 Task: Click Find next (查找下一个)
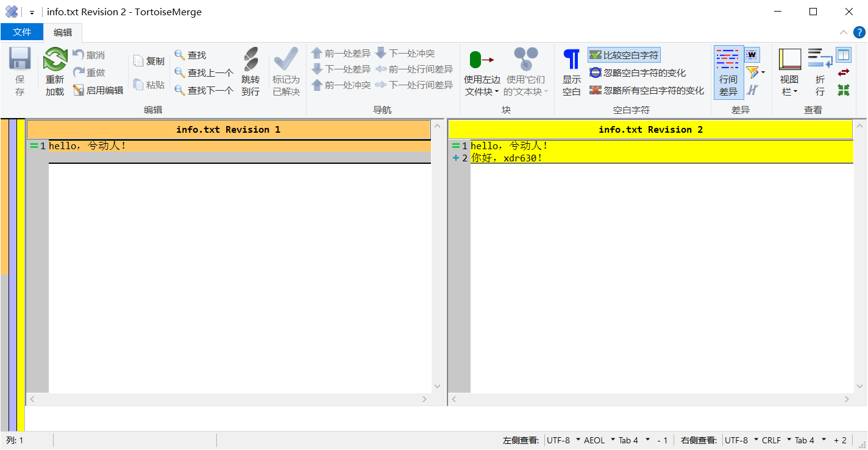[204, 90]
